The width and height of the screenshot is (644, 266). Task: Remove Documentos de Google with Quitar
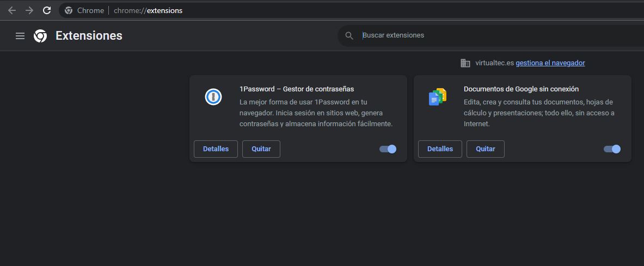click(486, 149)
